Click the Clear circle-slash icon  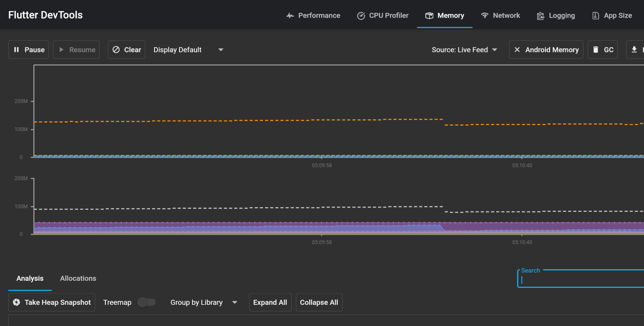pyautogui.click(x=116, y=50)
